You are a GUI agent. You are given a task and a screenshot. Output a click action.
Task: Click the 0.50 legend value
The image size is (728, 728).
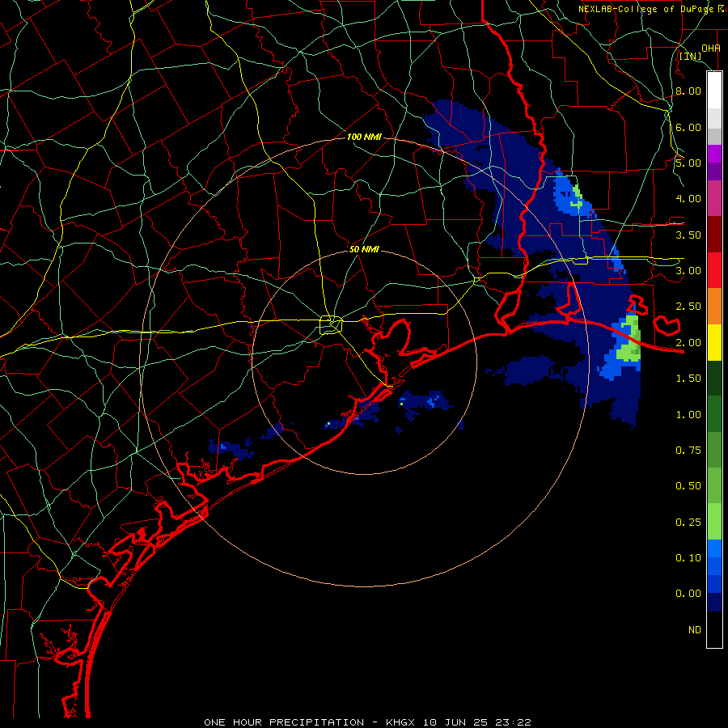point(688,486)
